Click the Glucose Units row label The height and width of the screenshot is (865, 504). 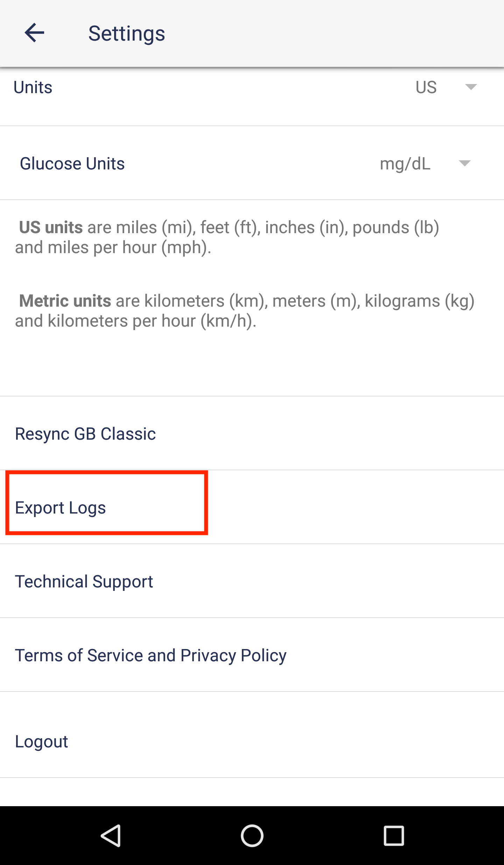tap(72, 163)
